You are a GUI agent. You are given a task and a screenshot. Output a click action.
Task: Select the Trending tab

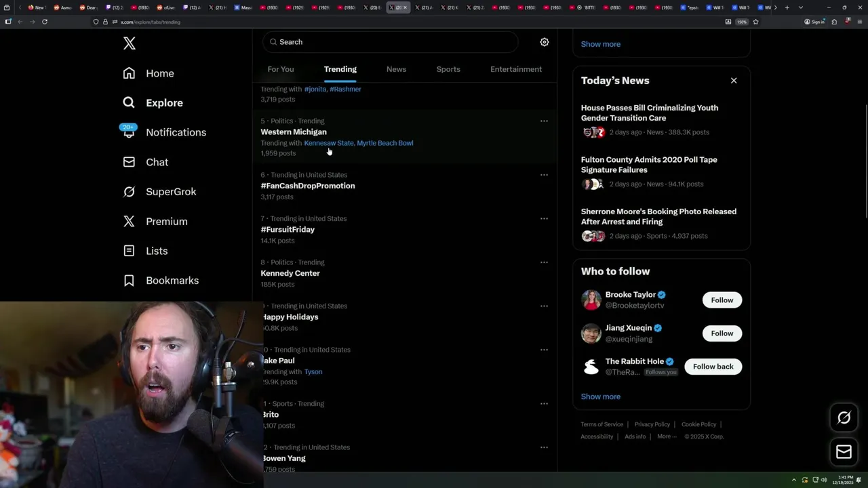(340, 69)
